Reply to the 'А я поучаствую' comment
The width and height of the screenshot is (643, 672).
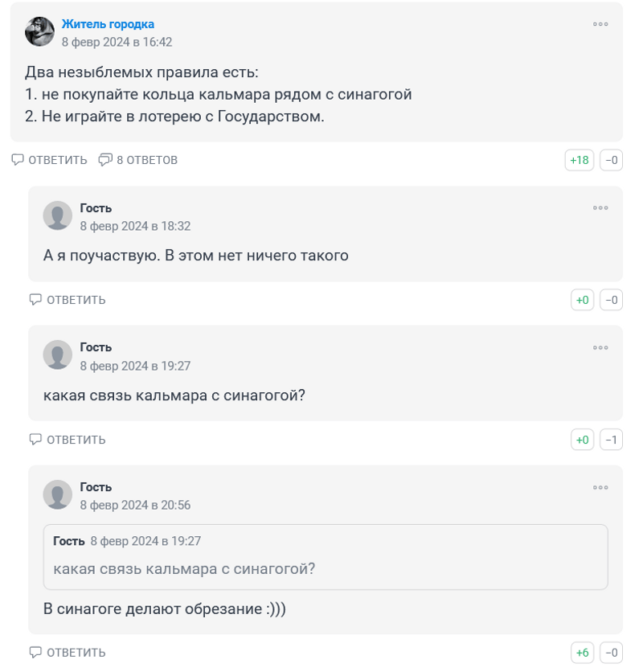click(x=68, y=300)
